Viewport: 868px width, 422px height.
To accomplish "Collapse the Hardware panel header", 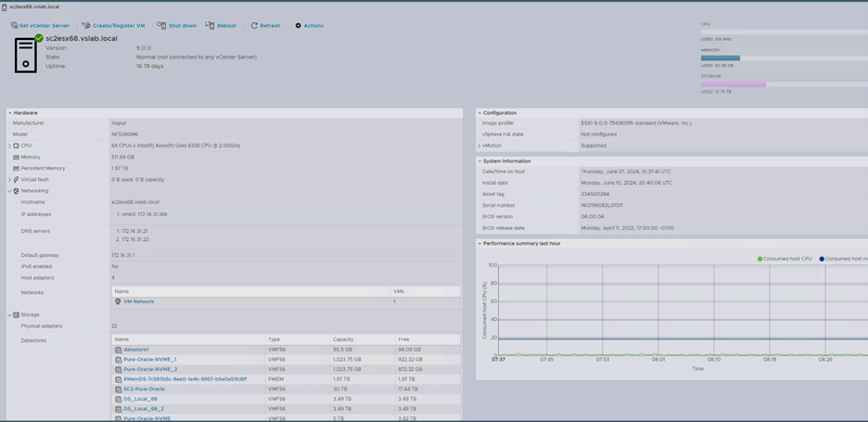I will pos(10,113).
